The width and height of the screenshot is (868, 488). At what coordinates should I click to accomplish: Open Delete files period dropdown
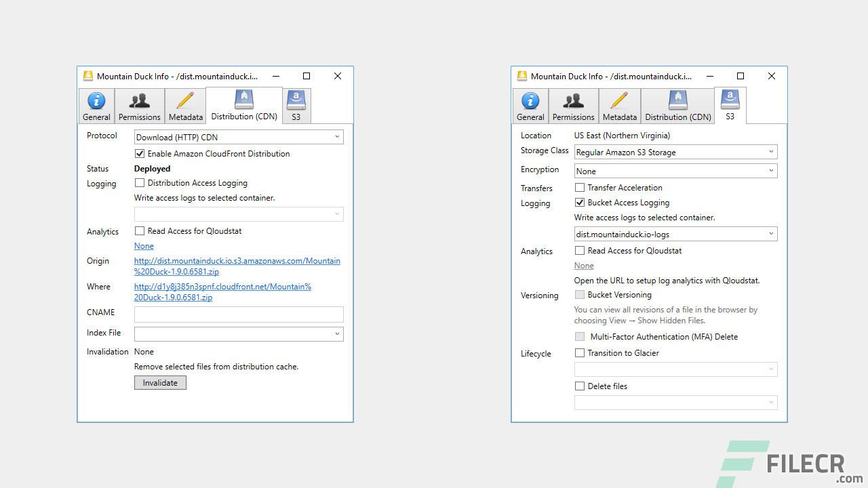click(675, 403)
